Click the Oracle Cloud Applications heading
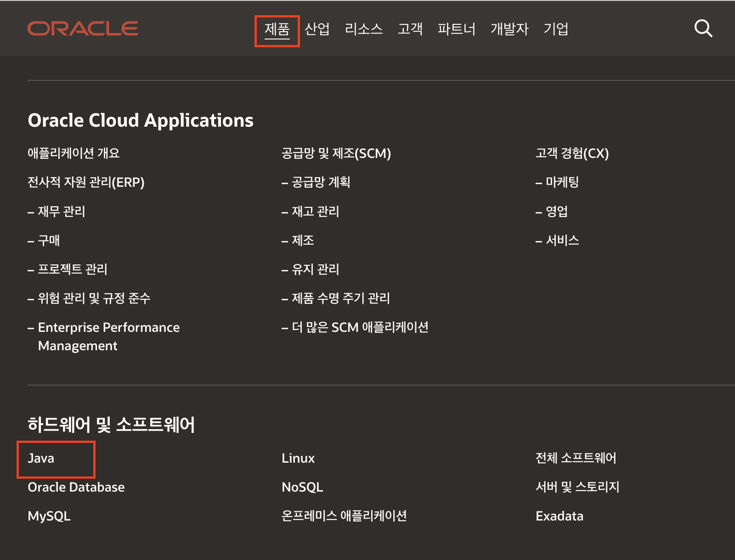This screenshot has height=560, width=735. coord(141,120)
